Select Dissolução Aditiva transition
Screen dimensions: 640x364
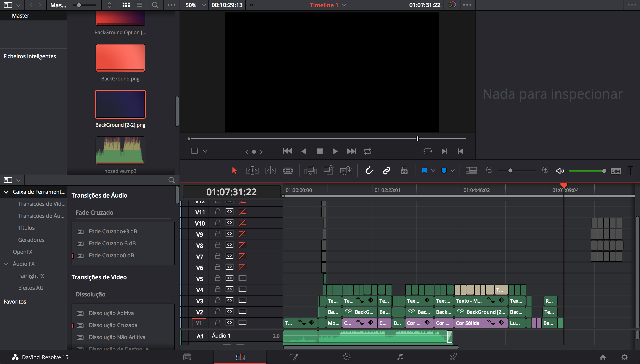click(x=111, y=313)
